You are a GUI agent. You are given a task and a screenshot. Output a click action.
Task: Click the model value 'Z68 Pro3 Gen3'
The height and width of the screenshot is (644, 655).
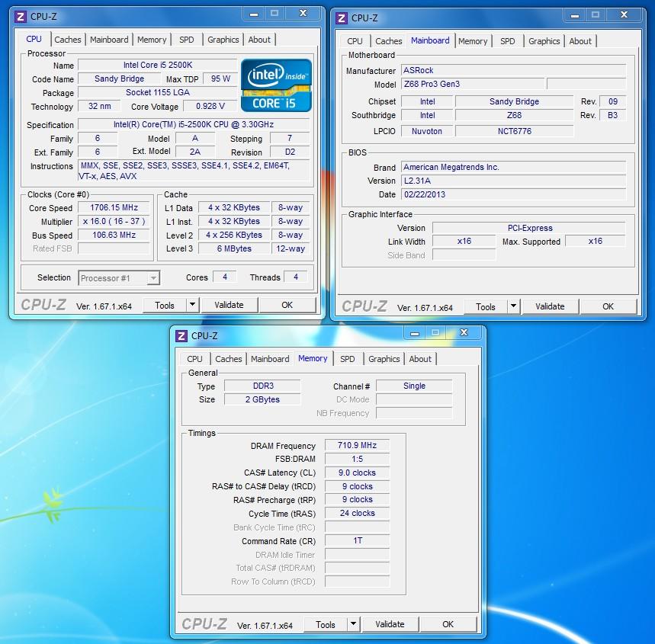[x=473, y=84]
